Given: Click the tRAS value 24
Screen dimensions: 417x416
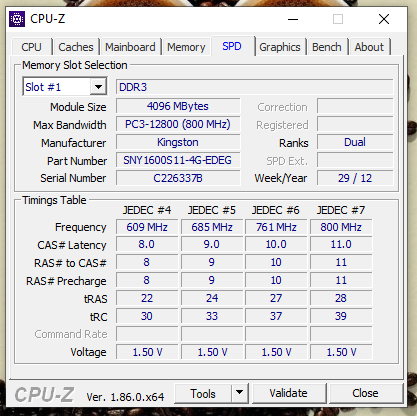Looking at the screenshot, I should 212,298.
